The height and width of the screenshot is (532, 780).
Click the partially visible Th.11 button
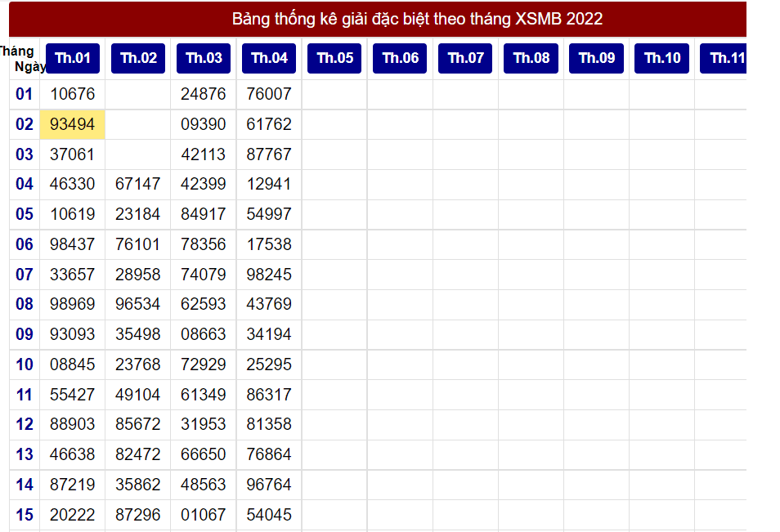tap(724, 58)
